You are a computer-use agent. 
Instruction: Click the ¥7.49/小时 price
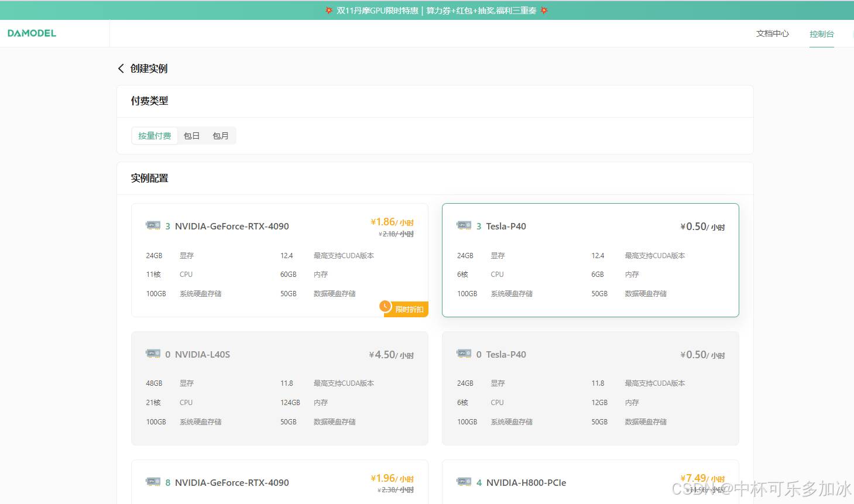click(702, 478)
